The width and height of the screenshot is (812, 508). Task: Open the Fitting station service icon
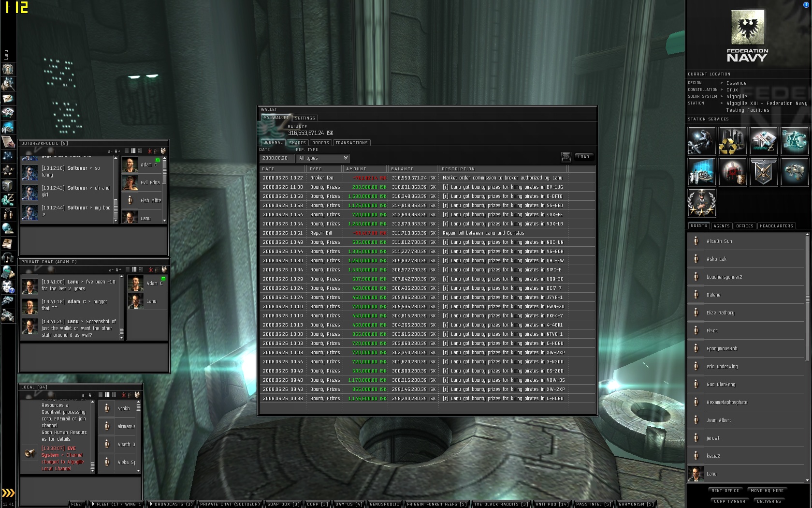[x=795, y=140]
